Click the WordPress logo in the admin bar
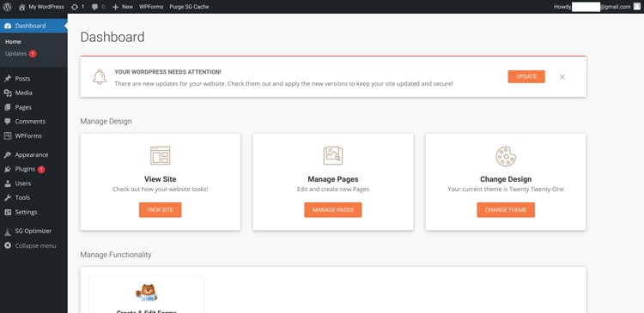Screen dimensions: 644x313 (x=8, y=7)
